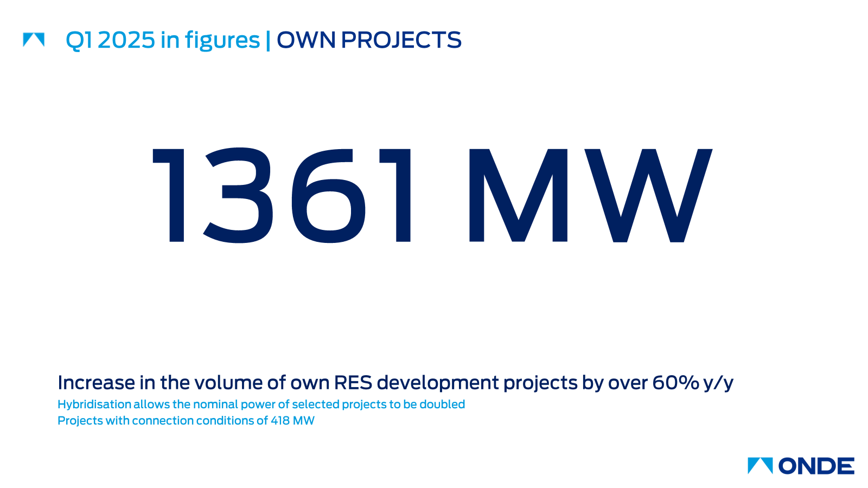Viewport: 868px width, 488px height.
Task: Click the 'Hybridisation allows the nominal power' line
Action: 261,404
